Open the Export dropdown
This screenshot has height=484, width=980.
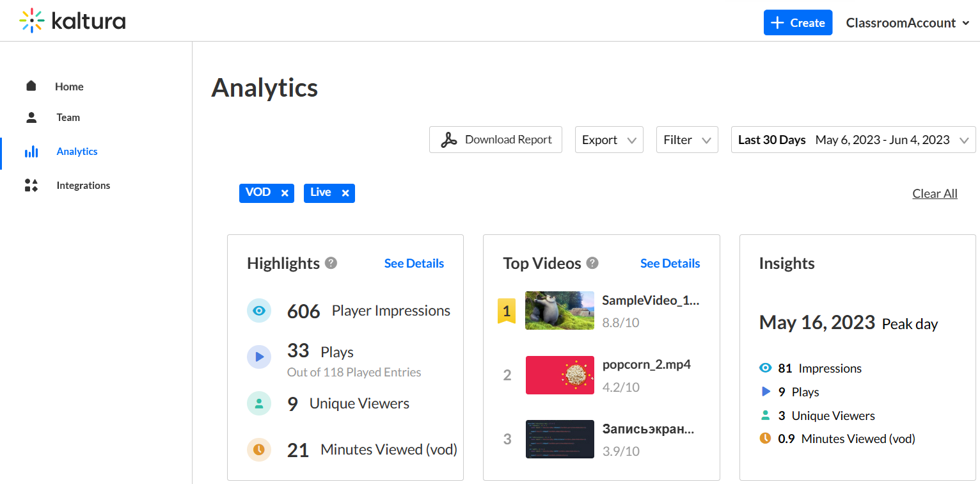609,140
